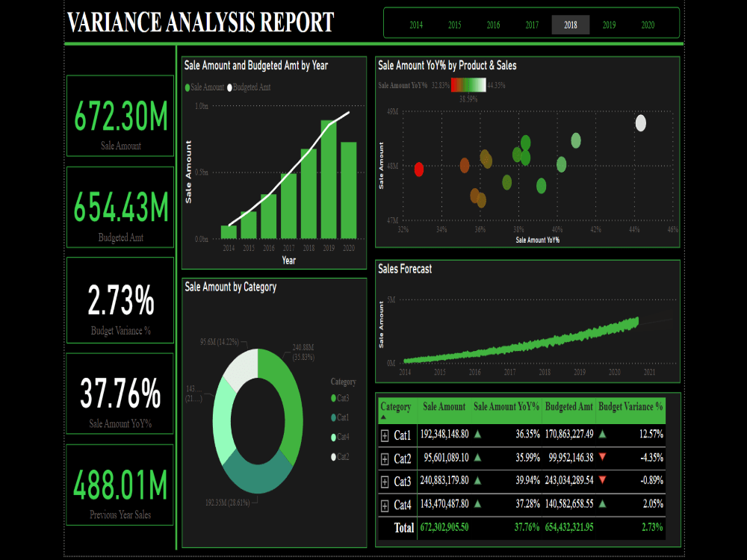Select year 2014 in the slicer
Screen dimensions: 747x560
pyautogui.click(x=416, y=25)
